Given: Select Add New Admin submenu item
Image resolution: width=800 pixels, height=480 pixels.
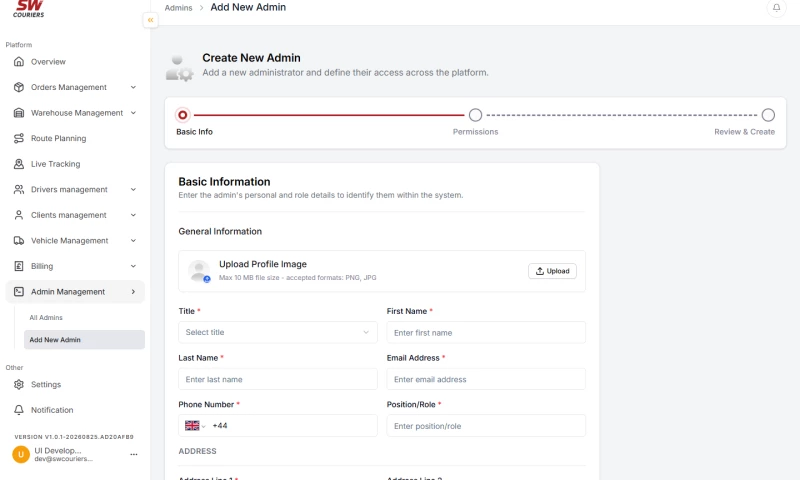Looking at the screenshot, I should (x=84, y=340).
